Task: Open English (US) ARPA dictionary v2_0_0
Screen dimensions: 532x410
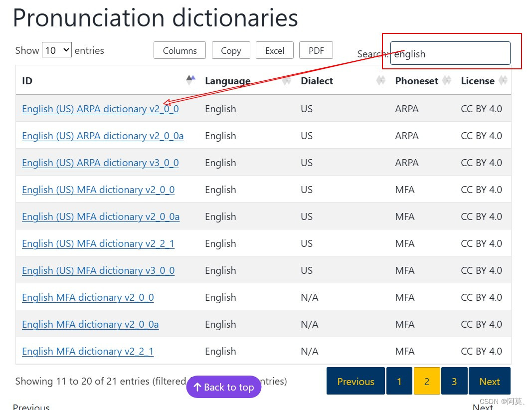Action: coord(100,109)
